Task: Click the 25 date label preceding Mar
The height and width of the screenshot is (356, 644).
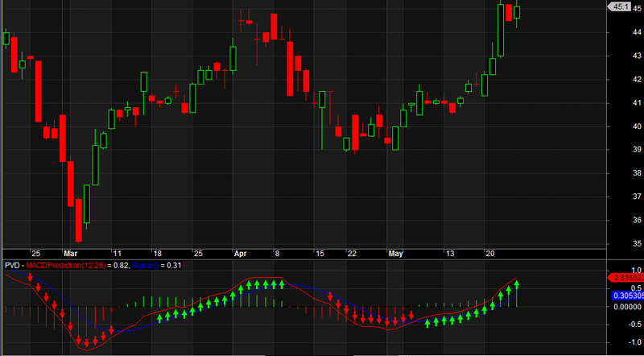Action: tap(35, 254)
